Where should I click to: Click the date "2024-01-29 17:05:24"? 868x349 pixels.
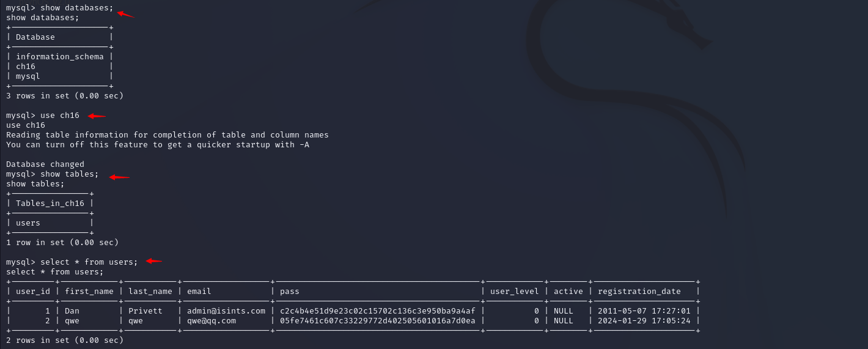click(644, 320)
